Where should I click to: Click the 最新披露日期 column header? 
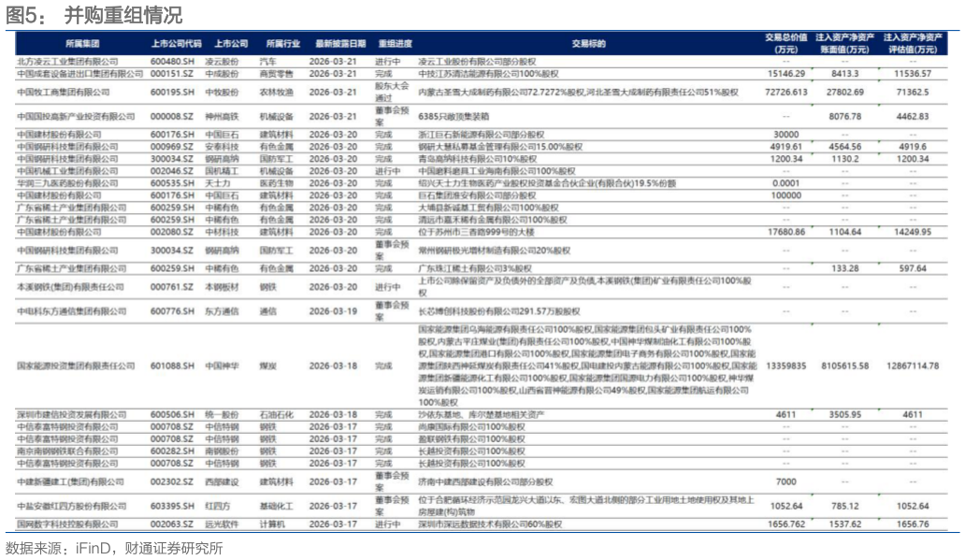coord(340,44)
